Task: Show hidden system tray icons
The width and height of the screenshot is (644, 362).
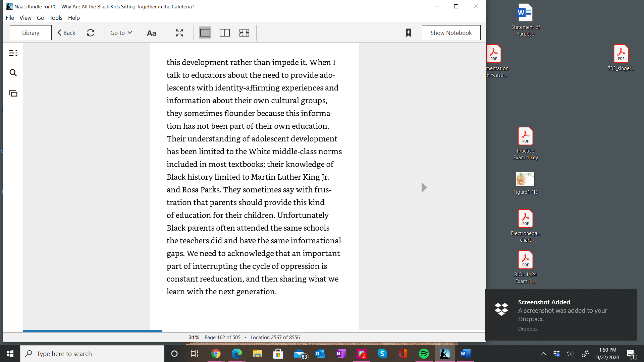Action: [x=543, y=354]
